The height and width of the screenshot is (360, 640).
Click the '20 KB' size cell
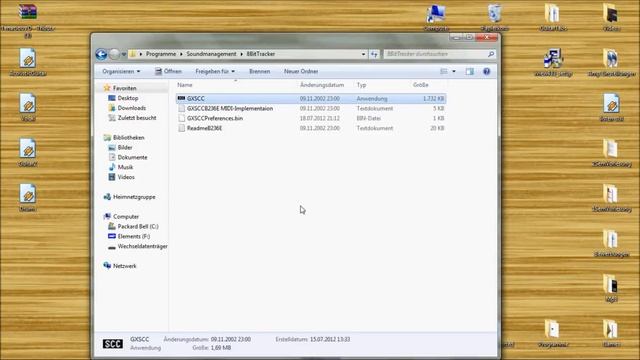click(x=437, y=128)
